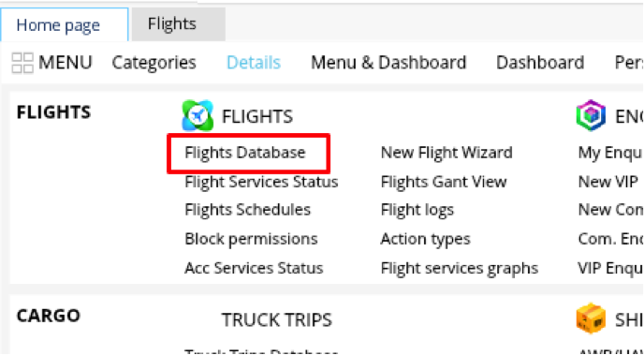
Task: Open Block permissions link
Action: coord(252,239)
